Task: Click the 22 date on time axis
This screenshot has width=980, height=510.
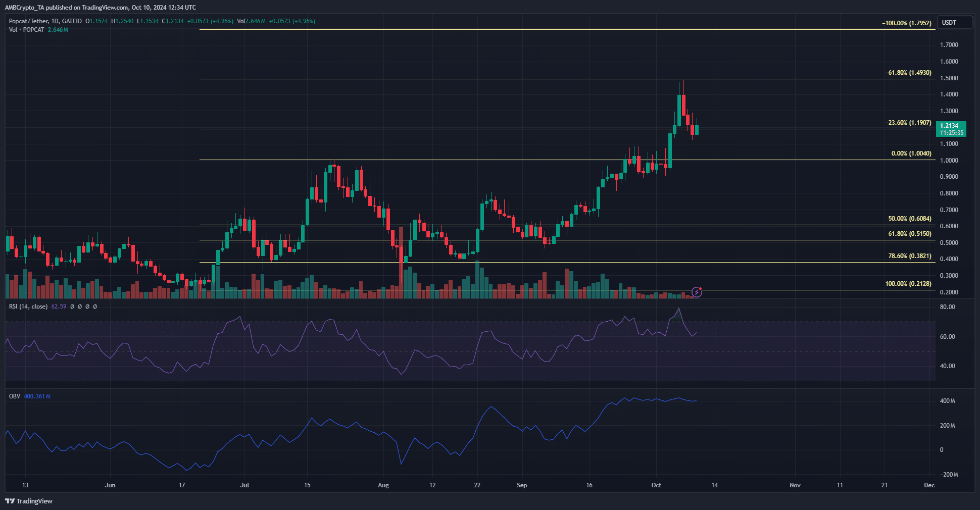Action: pos(477,485)
